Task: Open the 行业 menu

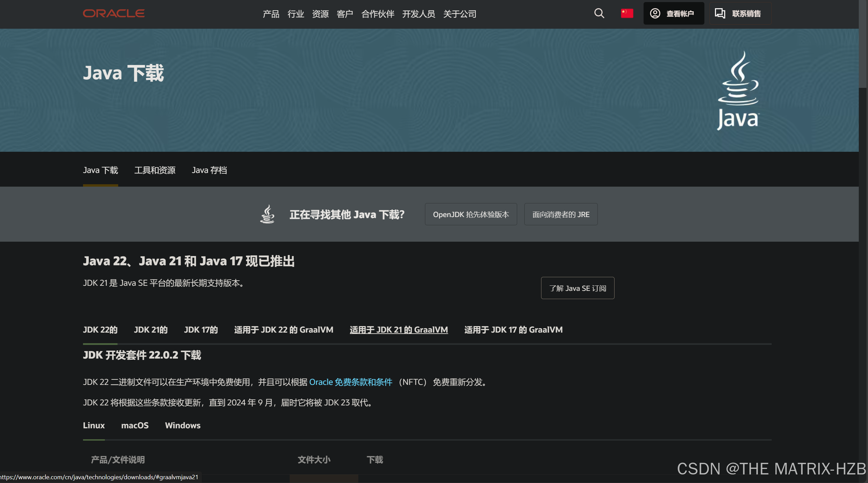Action: [295, 14]
